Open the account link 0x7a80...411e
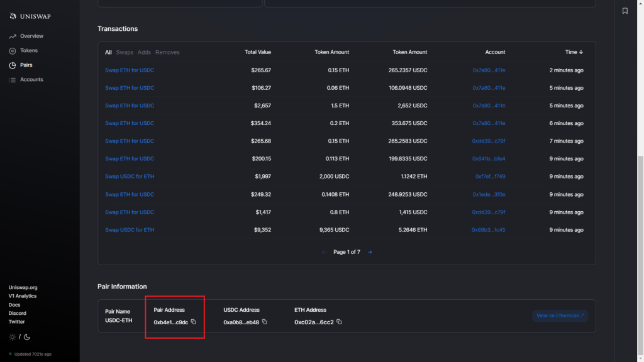Image resolution: width=644 pixels, height=362 pixels. (491, 70)
